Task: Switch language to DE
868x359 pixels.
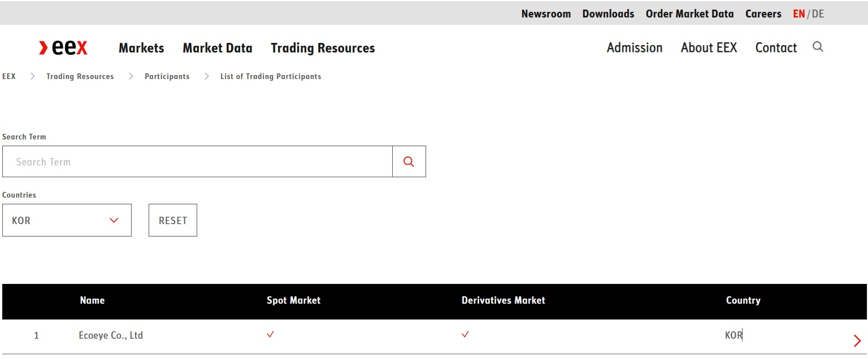Action: click(818, 13)
